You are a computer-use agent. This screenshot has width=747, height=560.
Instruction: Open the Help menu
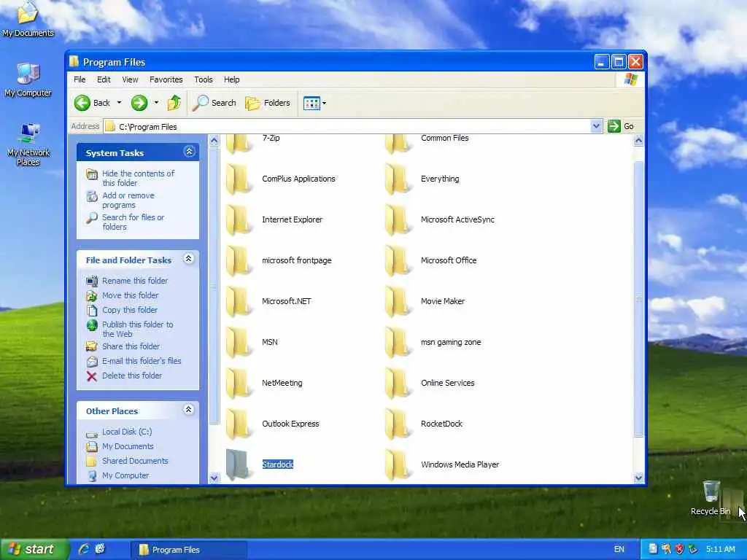pos(231,79)
